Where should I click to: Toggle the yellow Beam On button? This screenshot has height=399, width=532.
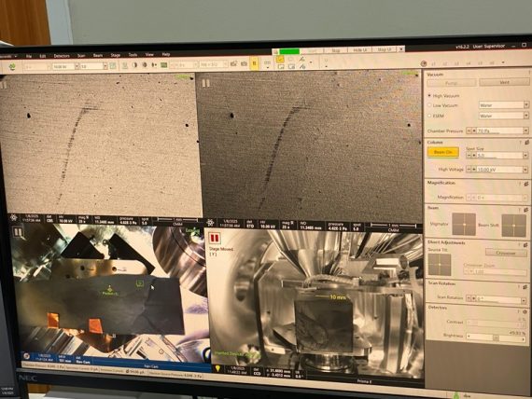pyautogui.click(x=443, y=152)
